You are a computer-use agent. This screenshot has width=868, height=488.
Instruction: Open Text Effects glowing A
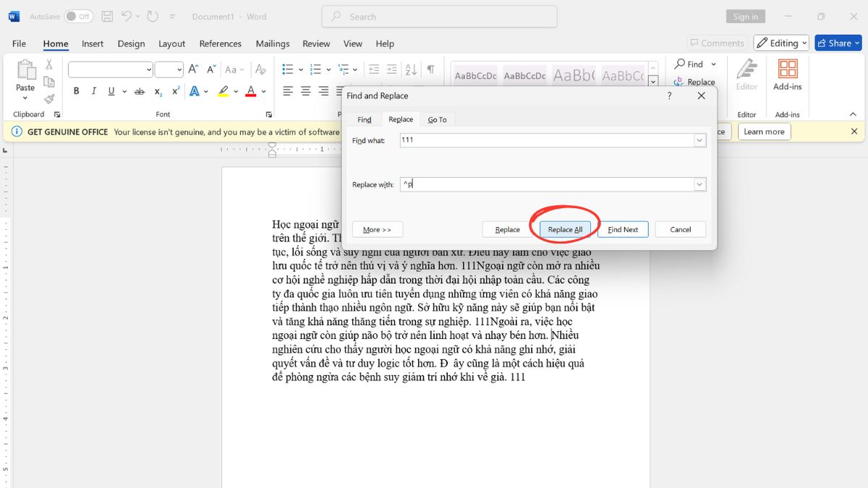point(195,91)
